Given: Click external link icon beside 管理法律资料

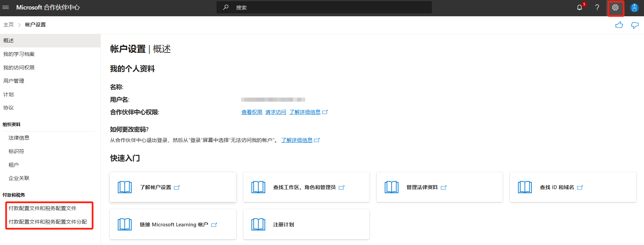Looking at the screenshot, I should [444, 187].
